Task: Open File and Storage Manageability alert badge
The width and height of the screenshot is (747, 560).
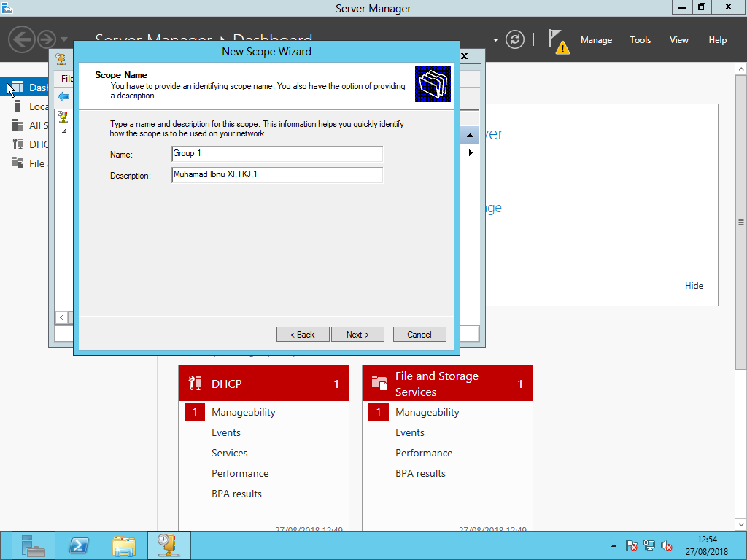Action: 379,412
